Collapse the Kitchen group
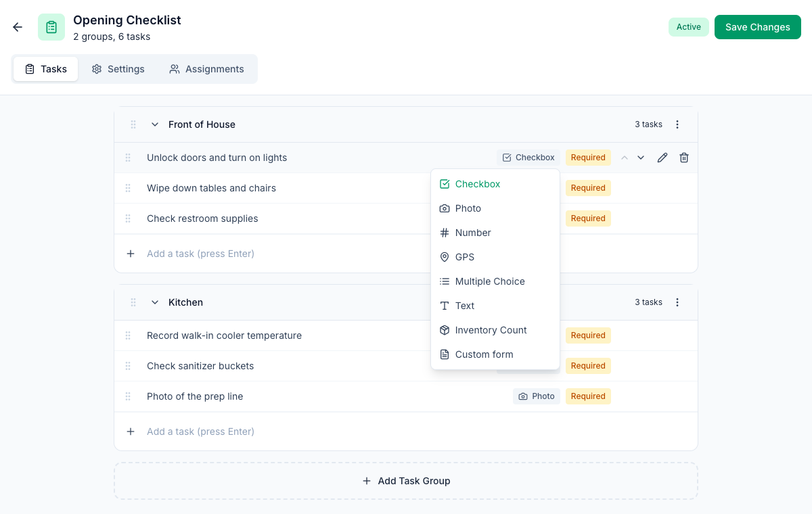 155,302
